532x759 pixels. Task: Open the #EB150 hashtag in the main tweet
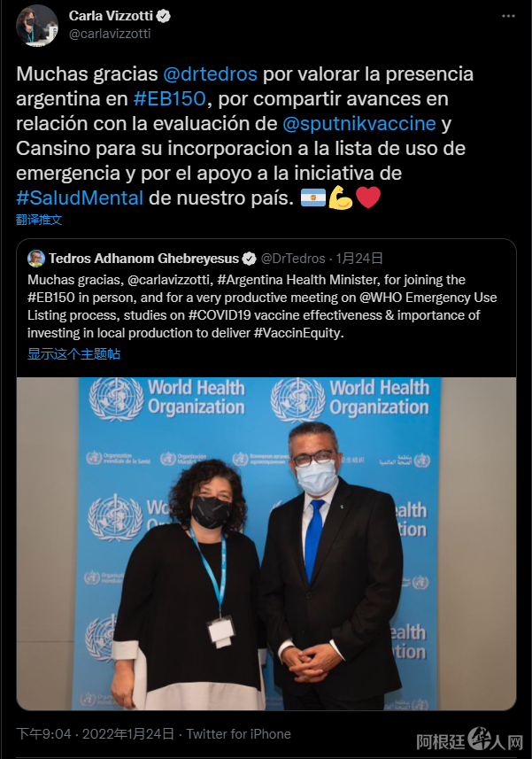pyautogui.click(x=170, y=98)
